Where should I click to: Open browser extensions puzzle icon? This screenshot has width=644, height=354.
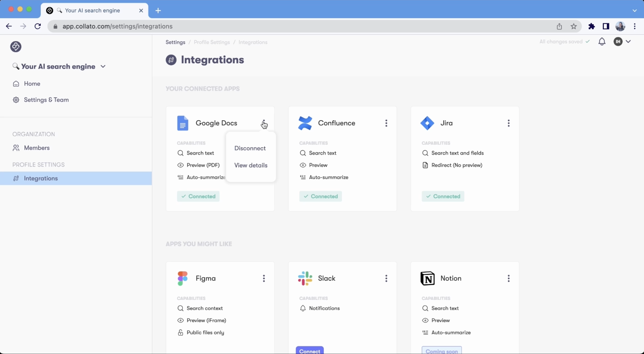click(591, 26)
